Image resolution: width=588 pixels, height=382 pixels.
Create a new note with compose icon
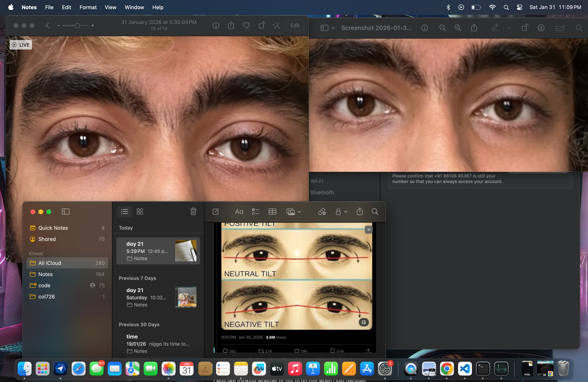click(215, 212)
